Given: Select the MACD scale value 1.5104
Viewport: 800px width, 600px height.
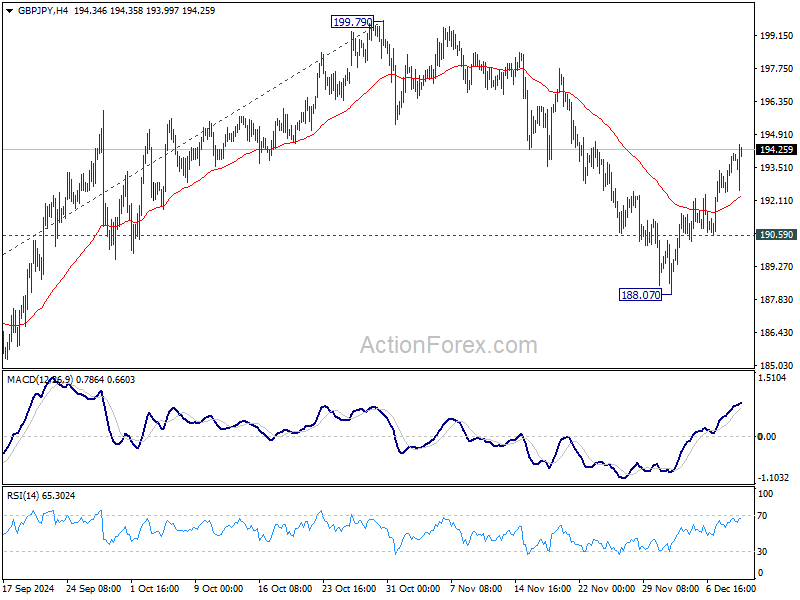Looking at the screenshot, I should 772,378.
